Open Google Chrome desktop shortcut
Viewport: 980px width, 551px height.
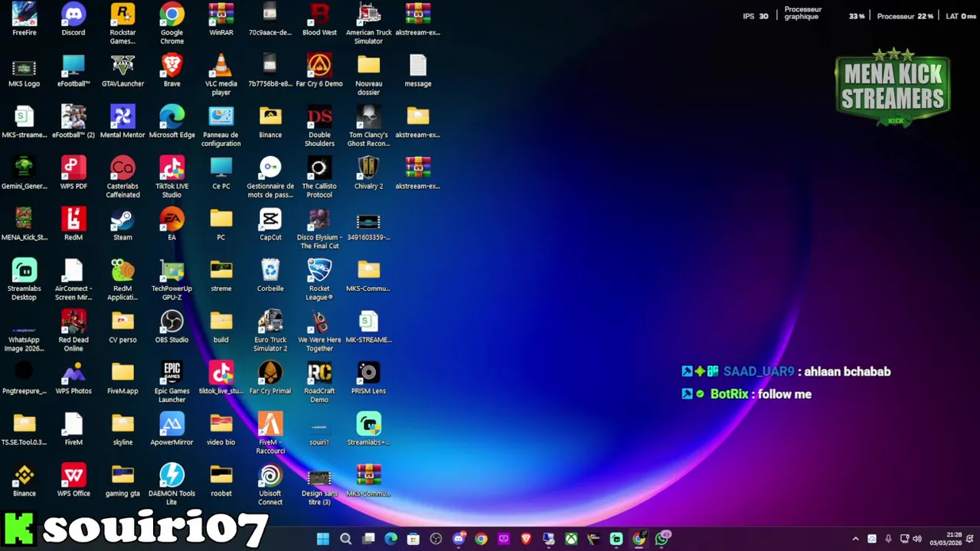tap(171, 23)
